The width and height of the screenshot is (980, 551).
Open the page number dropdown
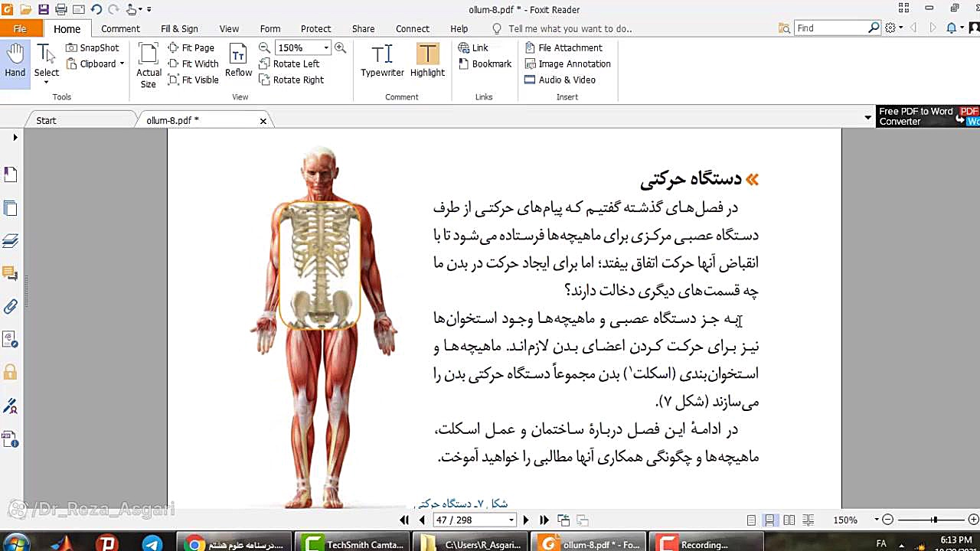[x=511, y=520]
